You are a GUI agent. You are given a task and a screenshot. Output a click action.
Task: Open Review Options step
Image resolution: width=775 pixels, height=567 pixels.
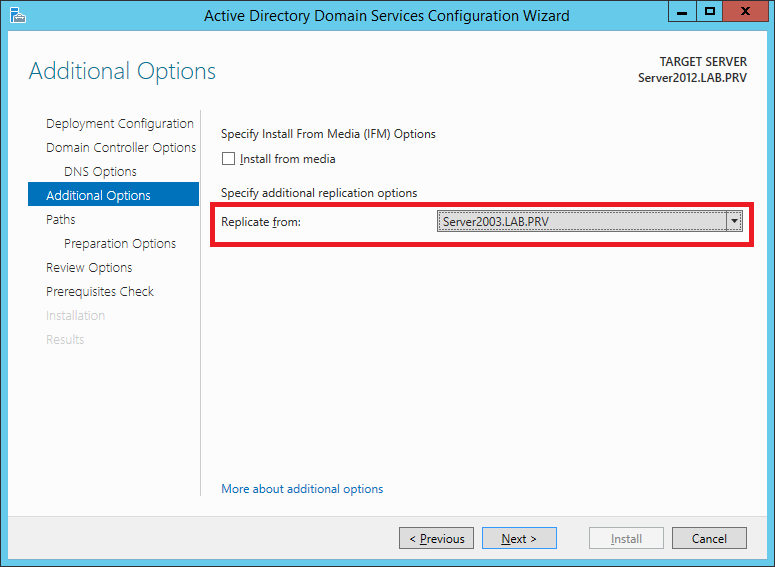tap(89, 267)
